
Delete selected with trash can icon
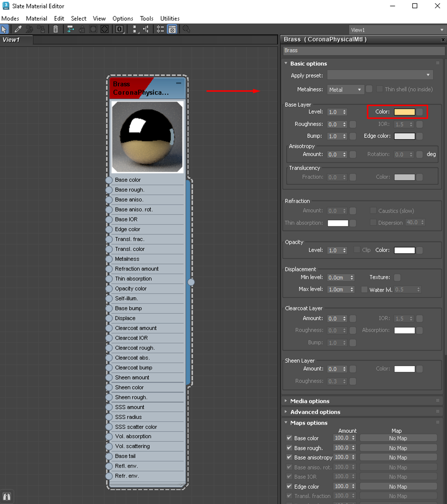[x=55, y=29]
